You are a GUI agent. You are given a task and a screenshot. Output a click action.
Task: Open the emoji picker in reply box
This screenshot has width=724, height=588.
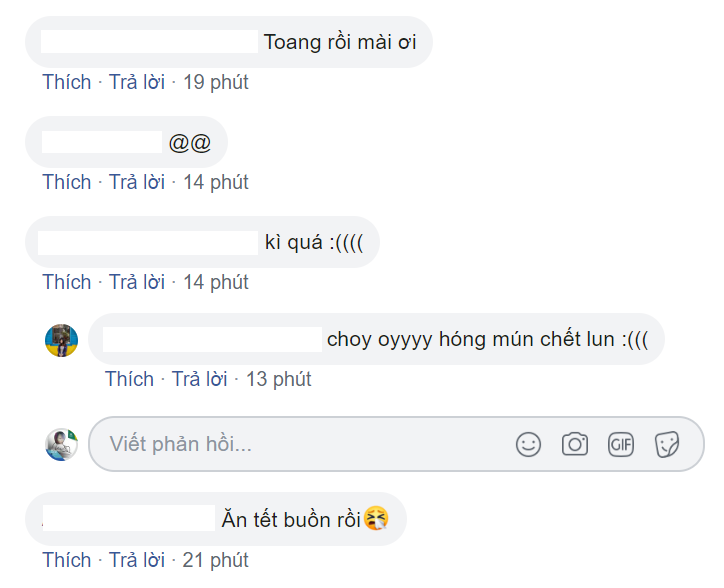(x=528, y=444)
